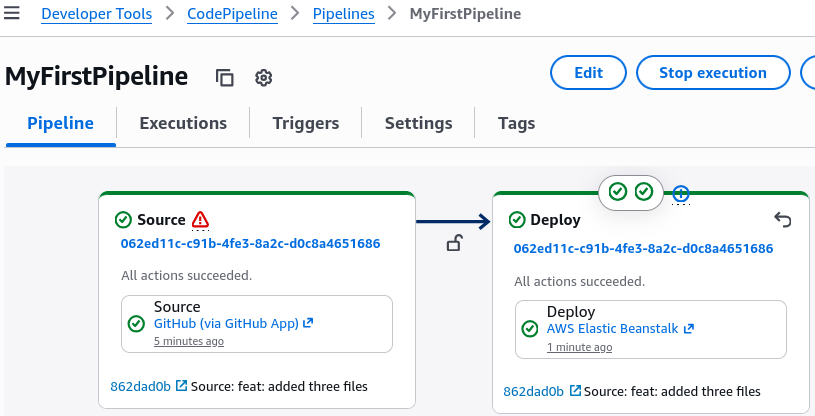
Task: Click the GitHub action success check icon
Action: 136,323
